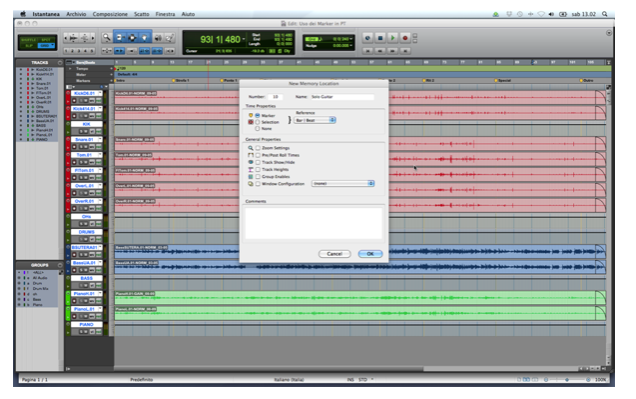This screenshot has width=636, height=399.
Task: Click the Name field containing Solo Guitar
Action: point(342,97)
